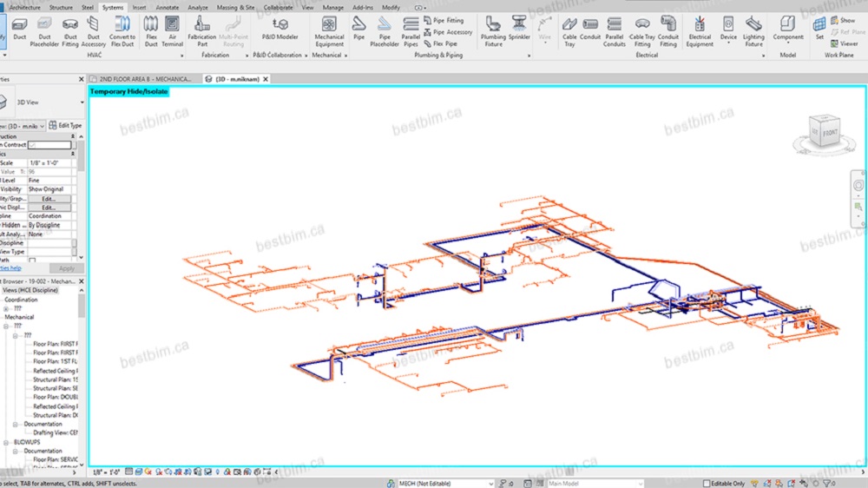Click the Properties panel vertical scrollbar

[x=81, y=197]
